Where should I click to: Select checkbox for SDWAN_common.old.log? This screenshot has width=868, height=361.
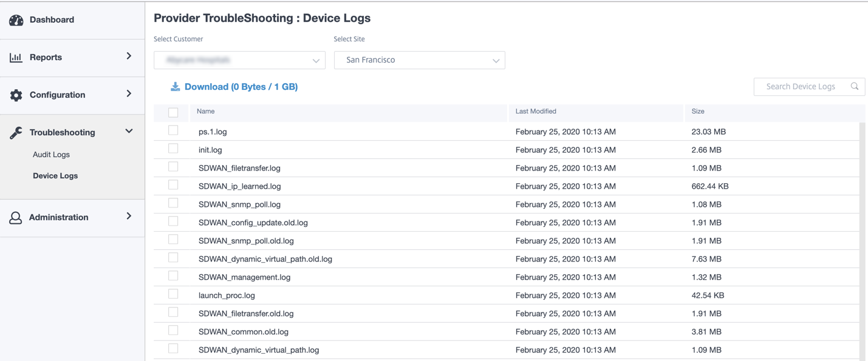pos(173,331)
